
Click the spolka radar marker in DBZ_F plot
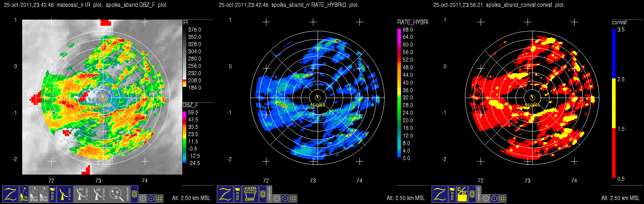[x=103, y=98]
